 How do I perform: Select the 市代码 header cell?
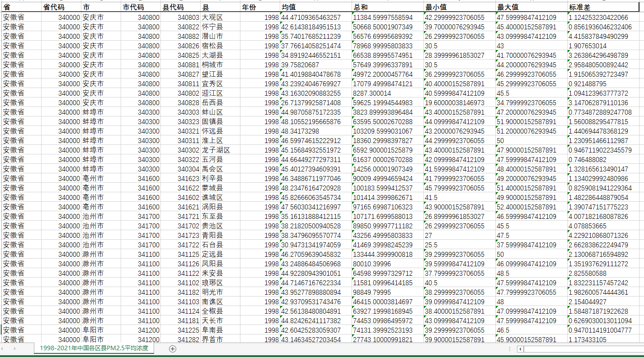(x=141, y=8)
